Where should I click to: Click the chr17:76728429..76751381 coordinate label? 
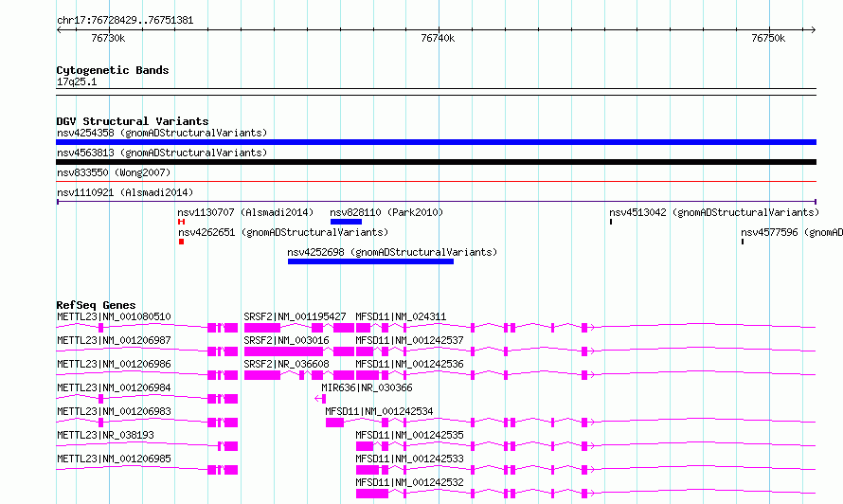pyautogui.click(x=125, y=20)
